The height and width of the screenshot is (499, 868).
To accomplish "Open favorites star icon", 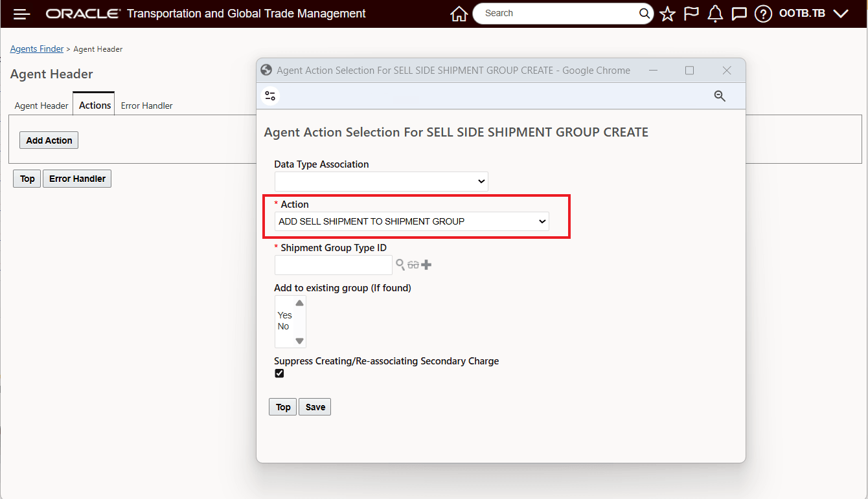I will point(667,13).
